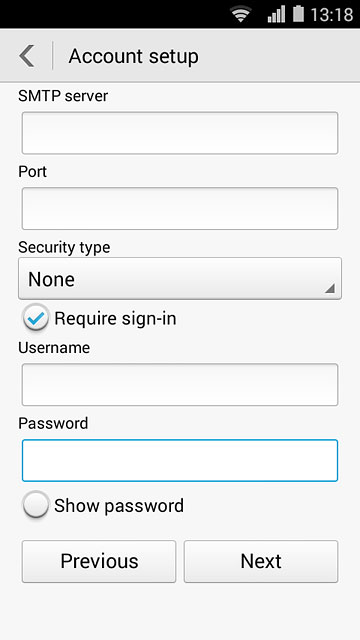This screenshot has width=360, height=640.
Task: Open the Security type dropdown showing None
Action: point(180,279)
